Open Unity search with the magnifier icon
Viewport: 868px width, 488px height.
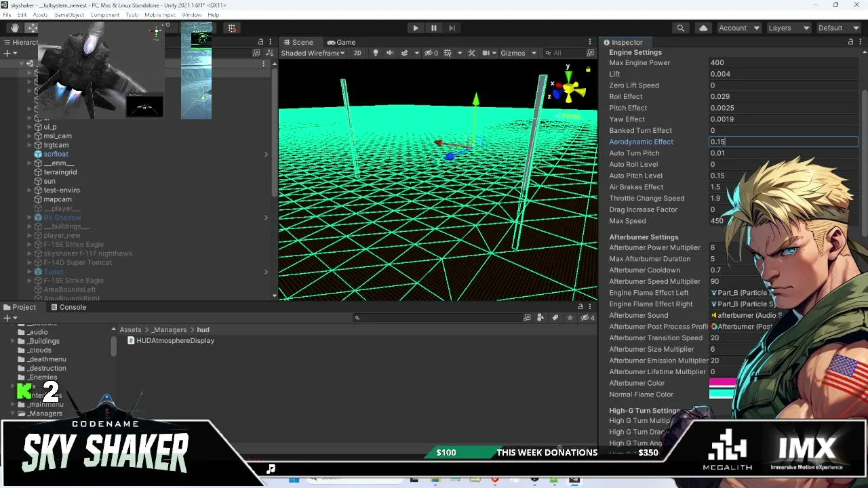(x=680, y=28)
